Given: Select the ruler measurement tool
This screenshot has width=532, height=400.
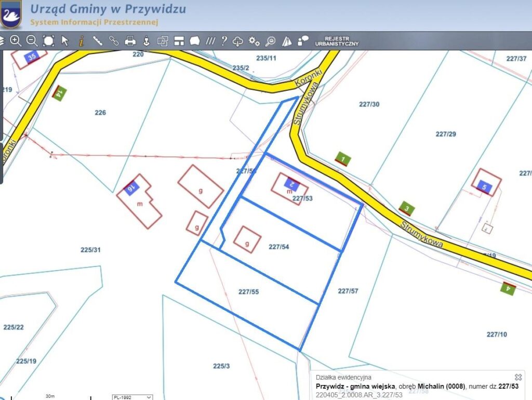Looking at the screenshot, I should pos(97,41).
